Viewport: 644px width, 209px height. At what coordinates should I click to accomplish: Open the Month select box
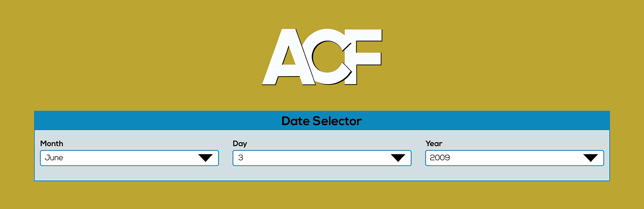click(129, 158)
